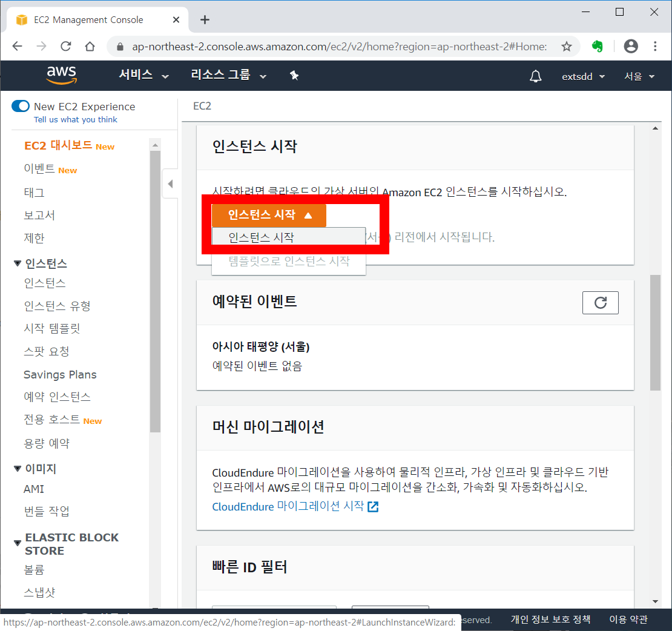
Task: Open 개인 정보 보호 정책 footer link
Action: 550,619
